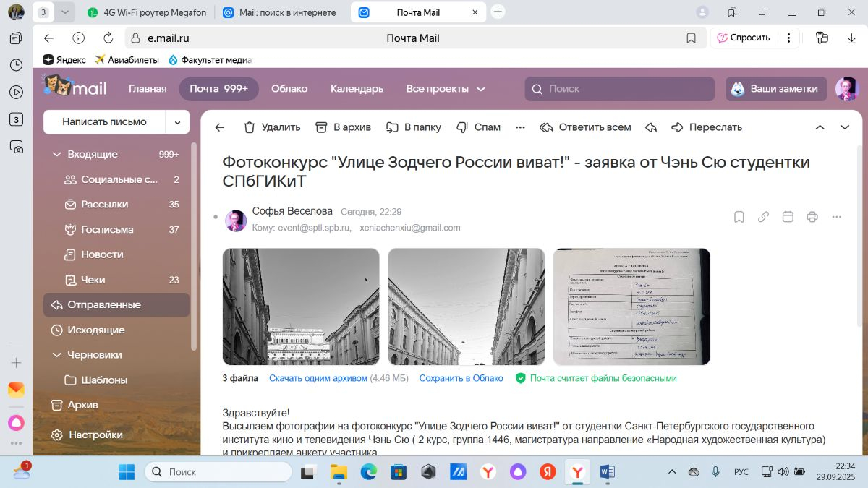Toggle unread dot next to sender avatar
Viewport: 868px width, 488px height.
tap(216, 217)
